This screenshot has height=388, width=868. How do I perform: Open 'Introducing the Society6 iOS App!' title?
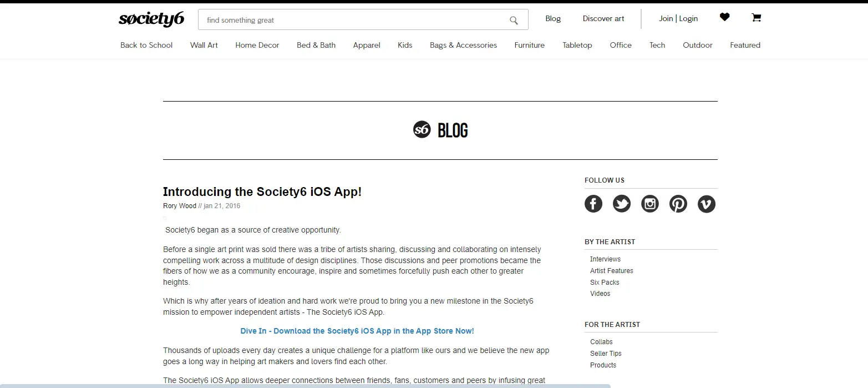(262, 192)
